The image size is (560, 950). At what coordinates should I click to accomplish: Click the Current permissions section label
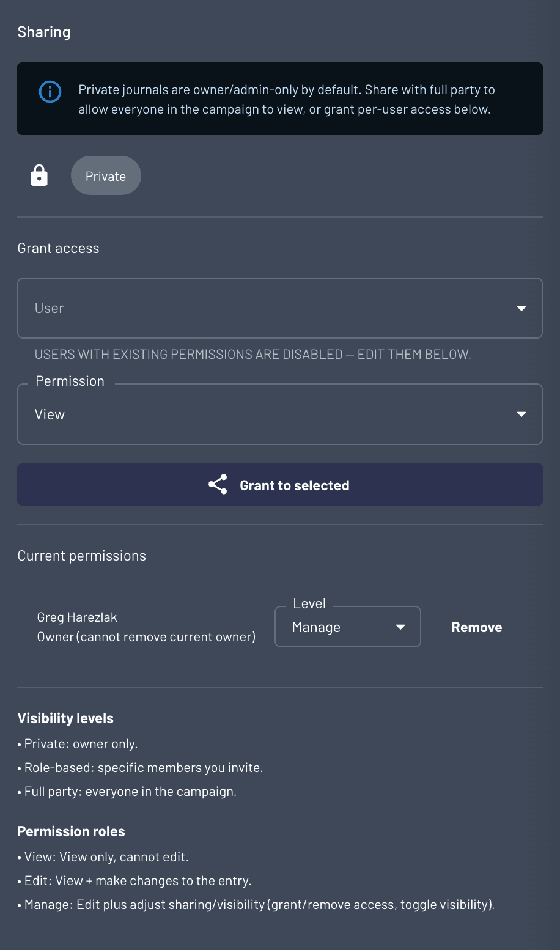pos(82,556)
